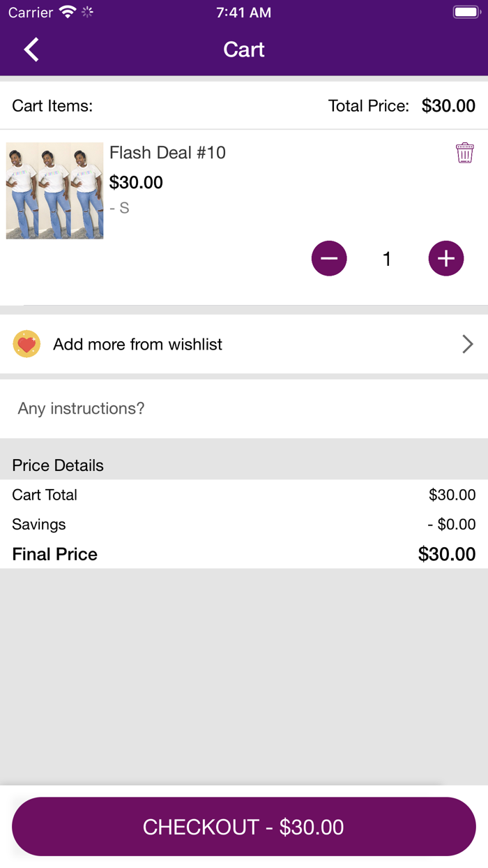Delete Flash Deal #10 with trash icon

click(464, 152)
